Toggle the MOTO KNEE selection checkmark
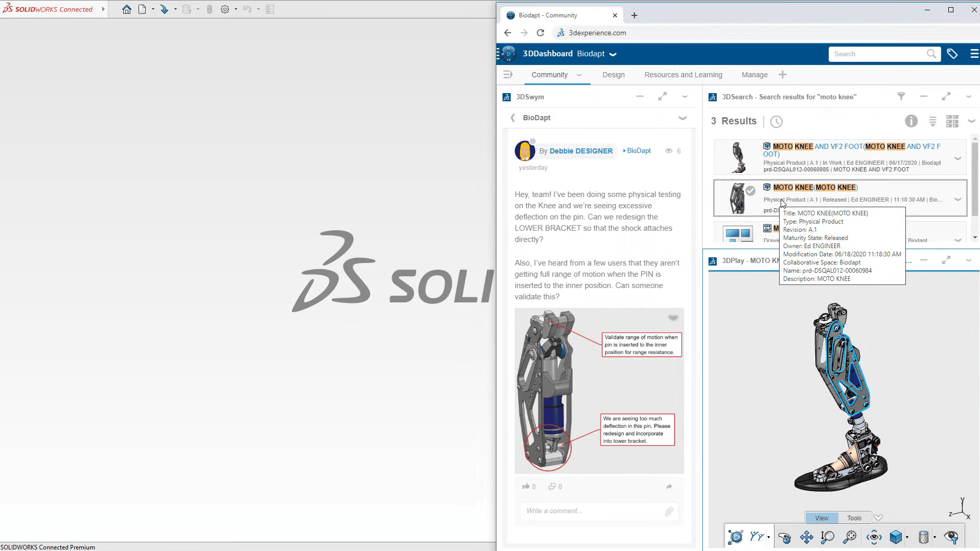This screenshot has width=980, height=551. tap(750, 191)
